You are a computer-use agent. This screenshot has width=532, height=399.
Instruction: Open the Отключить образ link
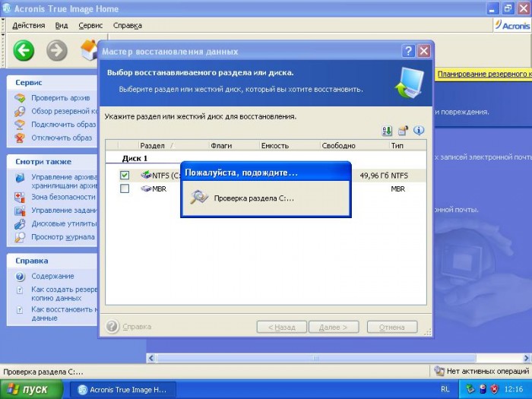tap(62, 138)
